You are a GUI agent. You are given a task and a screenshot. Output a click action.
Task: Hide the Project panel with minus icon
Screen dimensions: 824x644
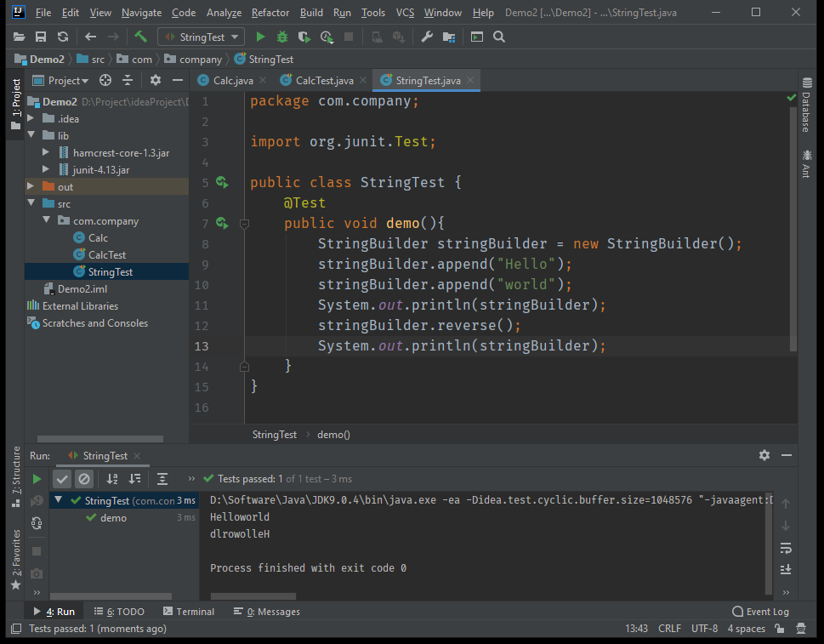click(178, 80)
